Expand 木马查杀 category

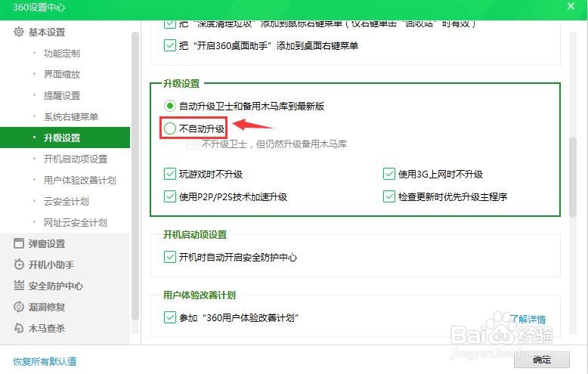click(47, 328)
